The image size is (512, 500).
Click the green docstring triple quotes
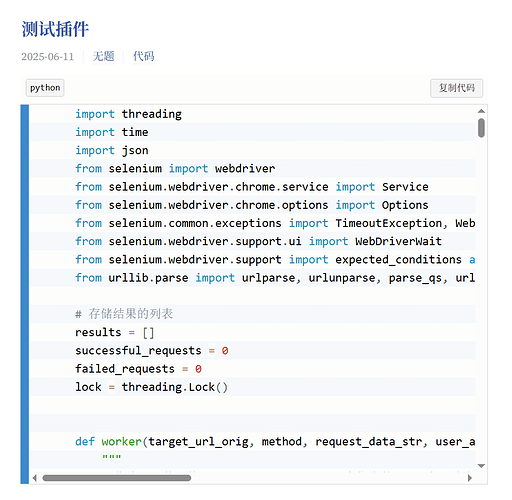[x=112, y=457]
